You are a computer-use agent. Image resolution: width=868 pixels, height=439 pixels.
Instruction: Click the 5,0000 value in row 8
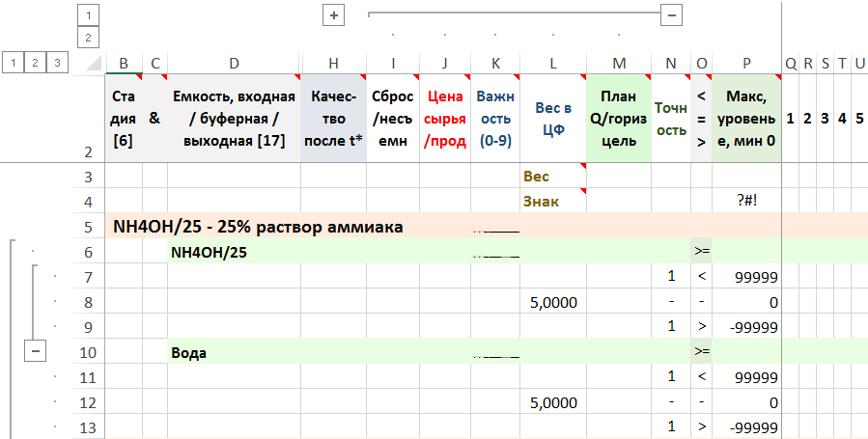[552, 302]
